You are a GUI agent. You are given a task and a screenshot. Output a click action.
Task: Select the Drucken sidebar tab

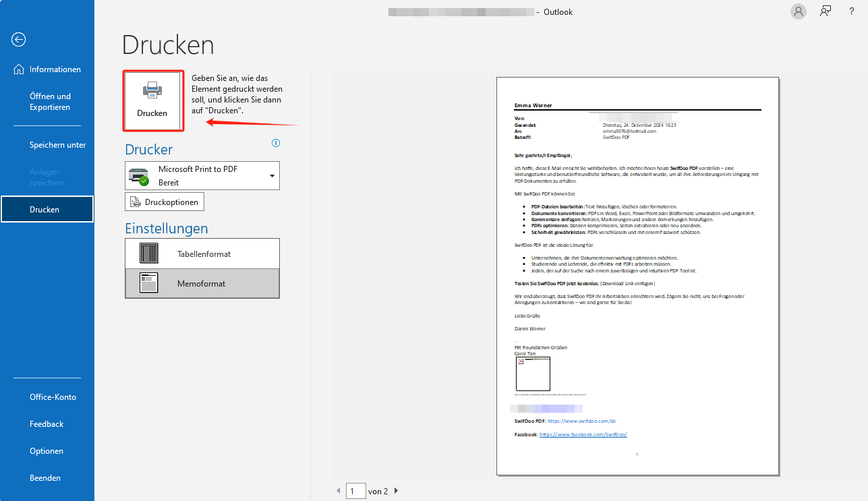[x=47, y=210]
